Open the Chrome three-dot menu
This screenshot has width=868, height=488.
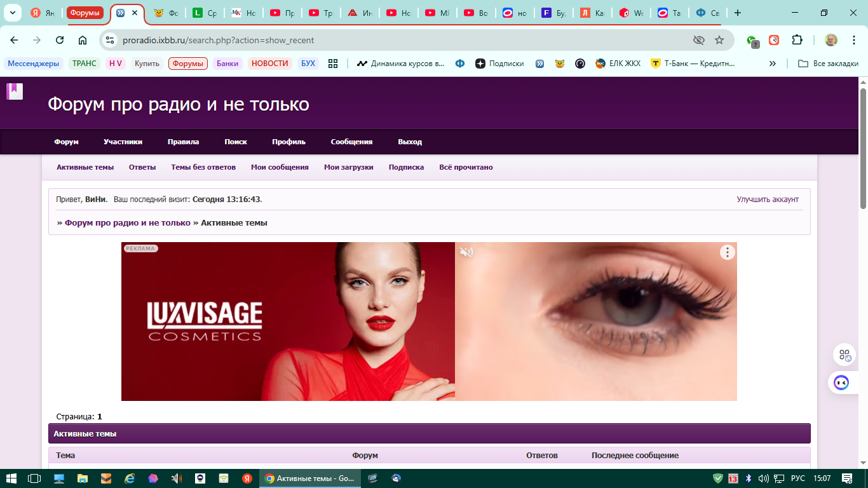pos(853,40)
